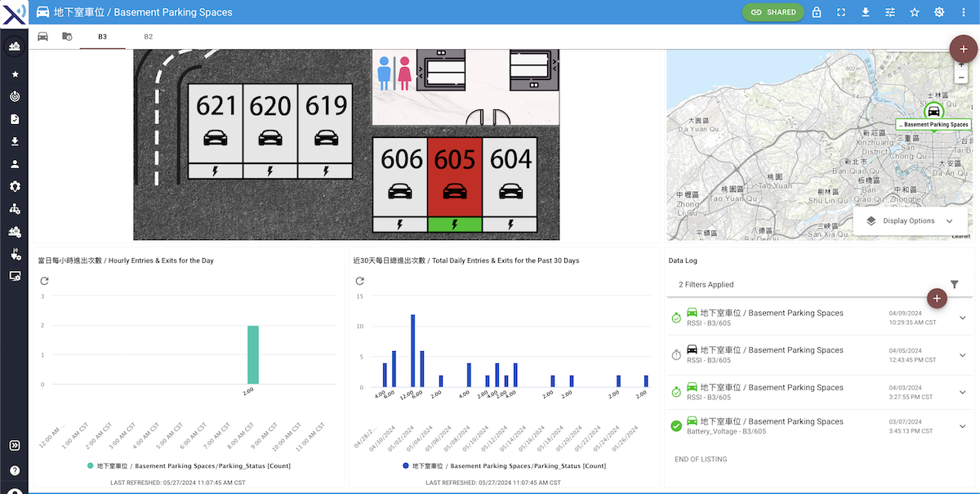Image resolution: width=980 pixels, height=494 pixels.
Task: Open the dashboard fullscreen view
Action: 840,12
